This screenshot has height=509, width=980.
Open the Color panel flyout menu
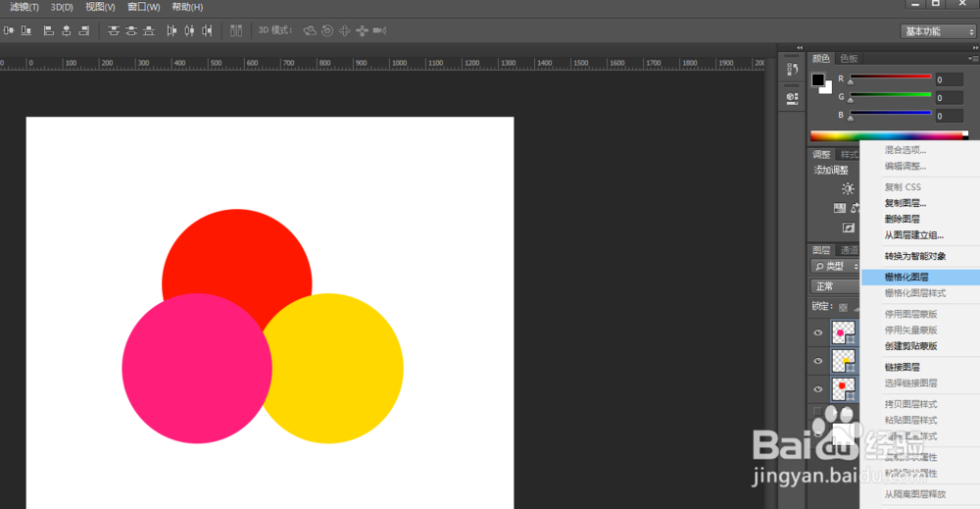click(972, 59)
